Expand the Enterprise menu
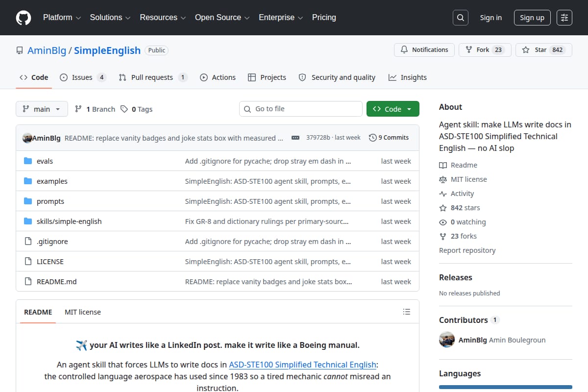 281,17
